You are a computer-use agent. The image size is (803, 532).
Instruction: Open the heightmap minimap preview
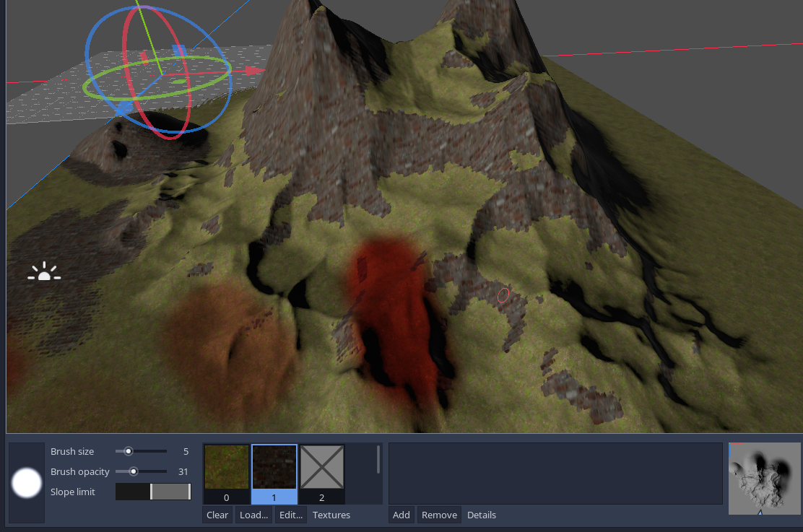764,478
